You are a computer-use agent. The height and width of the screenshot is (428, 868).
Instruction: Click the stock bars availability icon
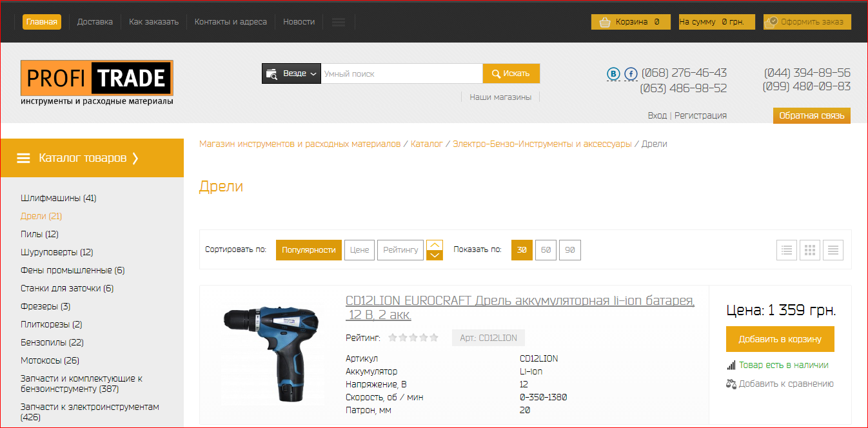pos(731,365)
